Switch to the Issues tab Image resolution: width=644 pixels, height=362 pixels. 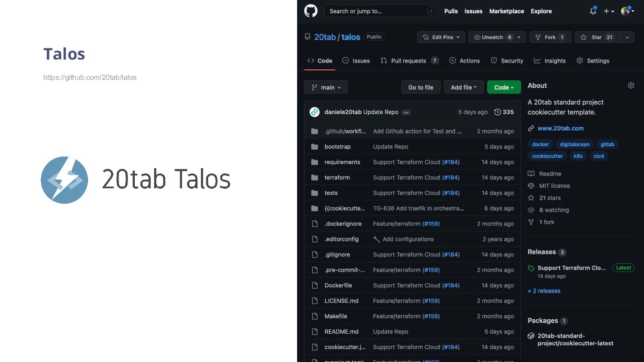(x=356, y=61)
